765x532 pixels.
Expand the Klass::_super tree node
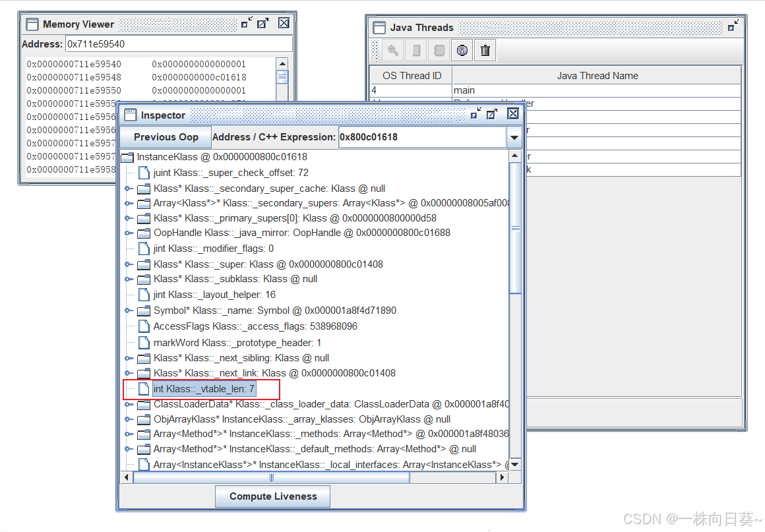point(129,264)
